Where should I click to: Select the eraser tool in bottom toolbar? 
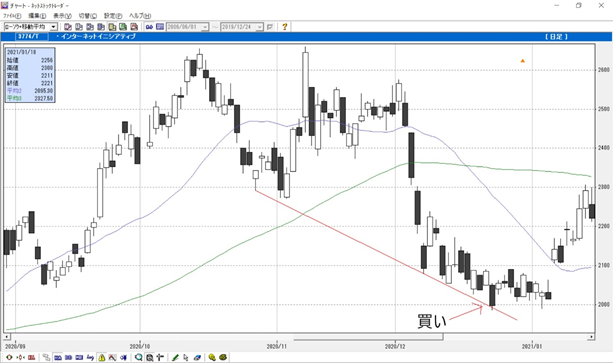tap(197, 357)
